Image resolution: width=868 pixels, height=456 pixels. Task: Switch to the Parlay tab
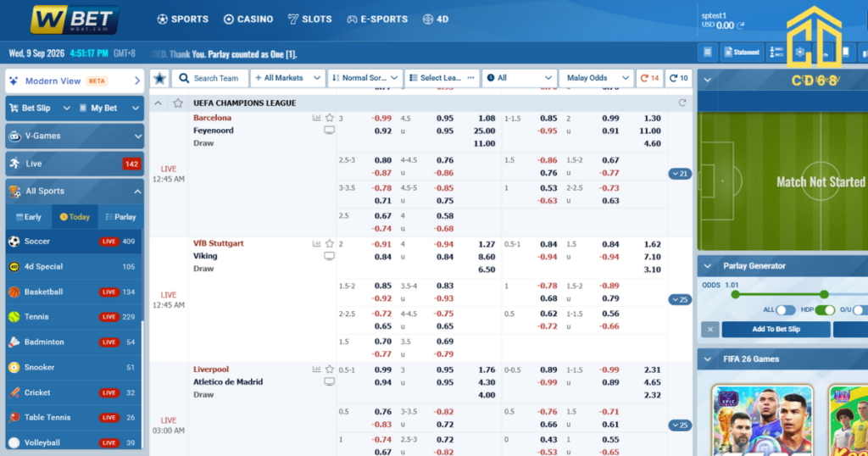120,217
